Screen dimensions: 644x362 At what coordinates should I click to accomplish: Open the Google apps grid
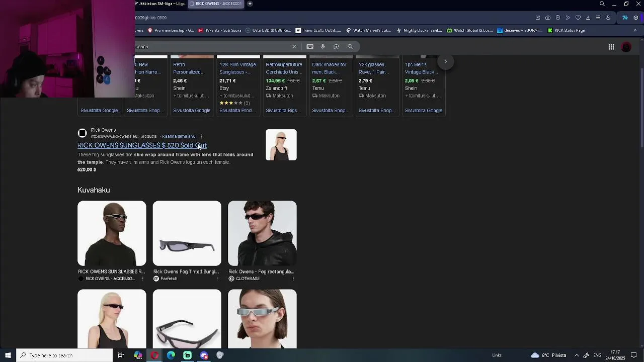point(611,47)
